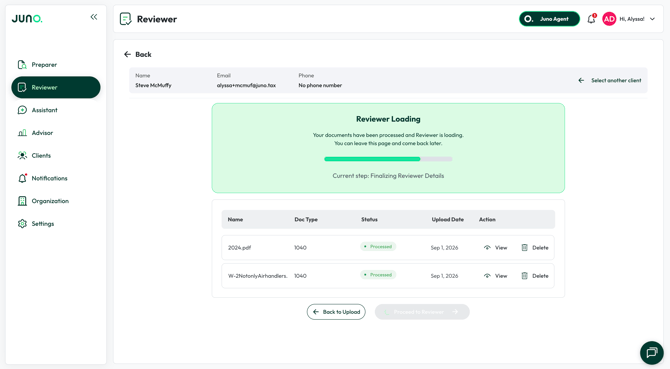Launch the Juno Agent button
The image size is (670, 369).
click(x=549, y=19)
